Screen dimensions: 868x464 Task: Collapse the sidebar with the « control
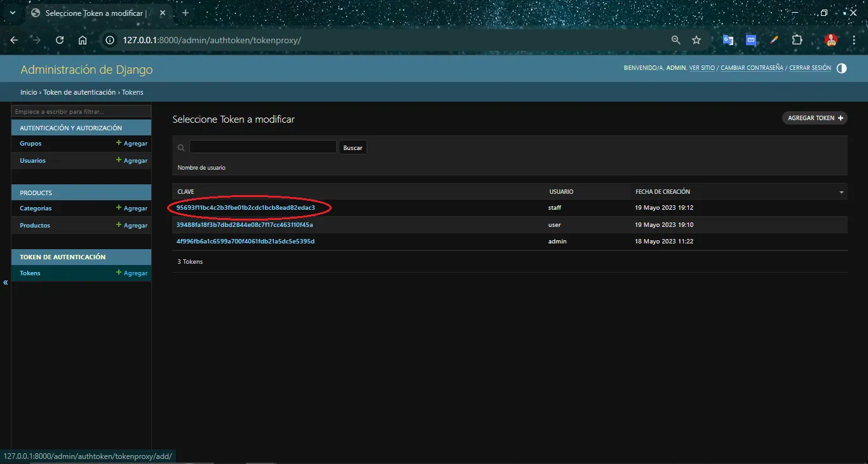coord(5,282)
